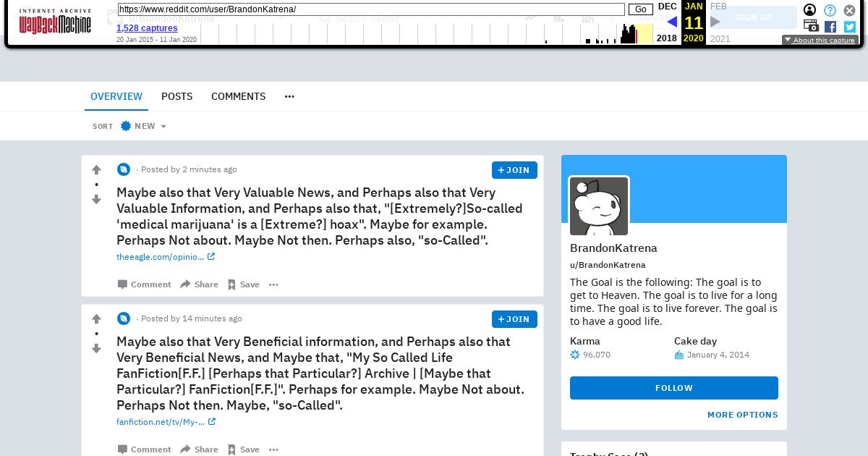Viewport: 868px width, 456px height.
Task: Click 'u/BrandonKatrena' username text
Action: pos(608,265)
